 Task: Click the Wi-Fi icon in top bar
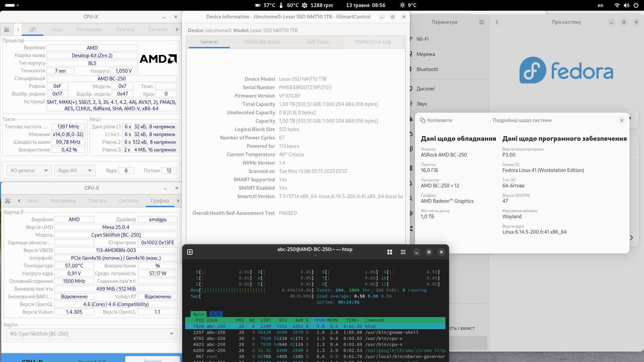click(617, 5)
